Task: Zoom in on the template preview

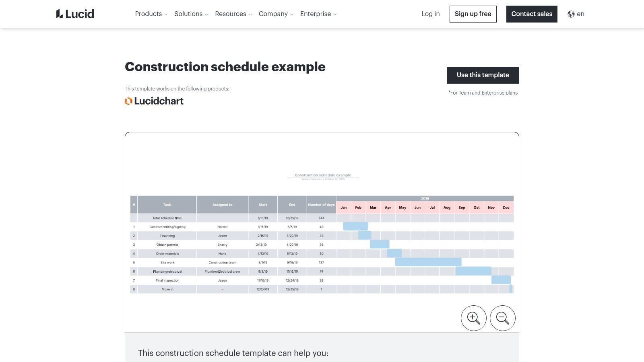Action: tap(473, 318)
